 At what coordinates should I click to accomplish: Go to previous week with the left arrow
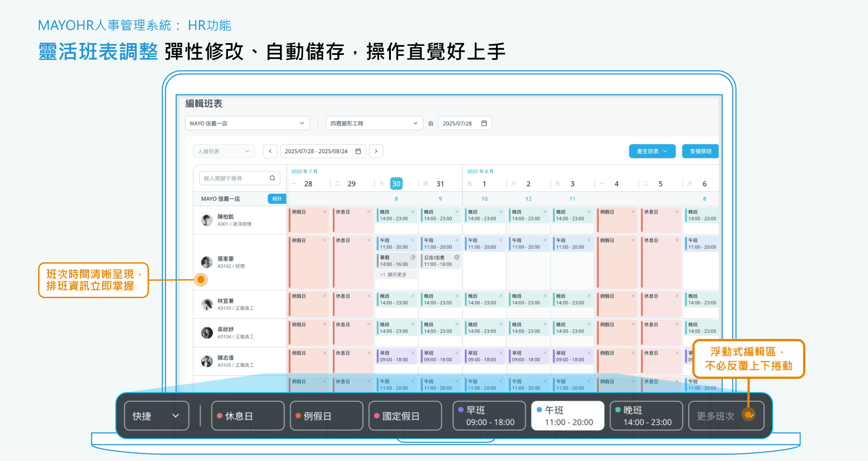pyautogui.click(x=270, y=151)
